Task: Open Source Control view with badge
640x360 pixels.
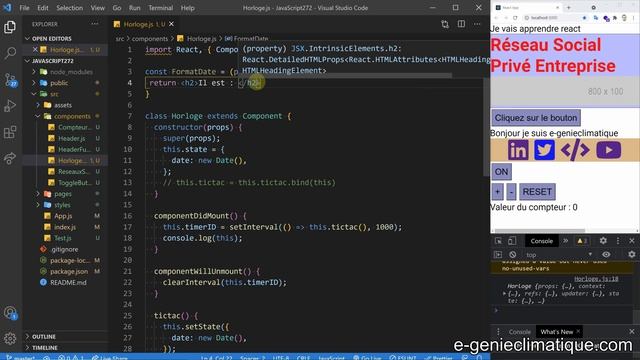Action: [10, 80]
